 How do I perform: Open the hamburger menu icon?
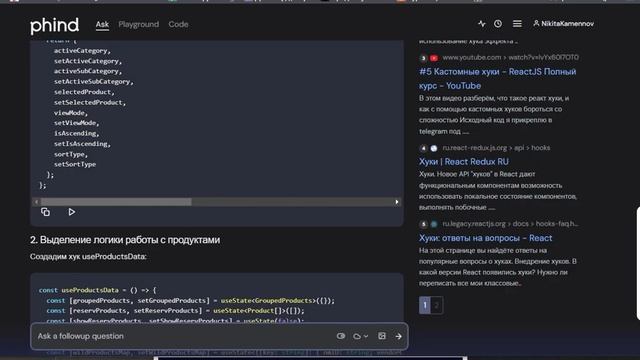click(x=517, y=24)
